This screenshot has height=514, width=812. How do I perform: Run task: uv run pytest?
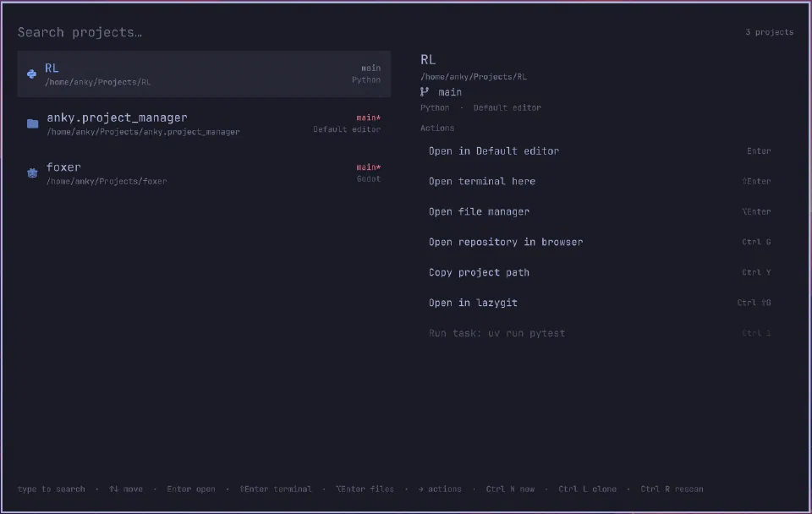click(x=600, y=333)
